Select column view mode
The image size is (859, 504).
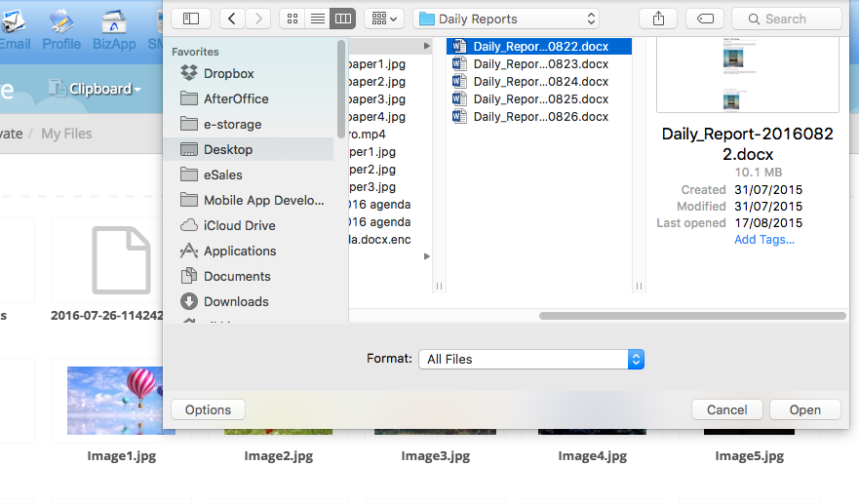342,19
